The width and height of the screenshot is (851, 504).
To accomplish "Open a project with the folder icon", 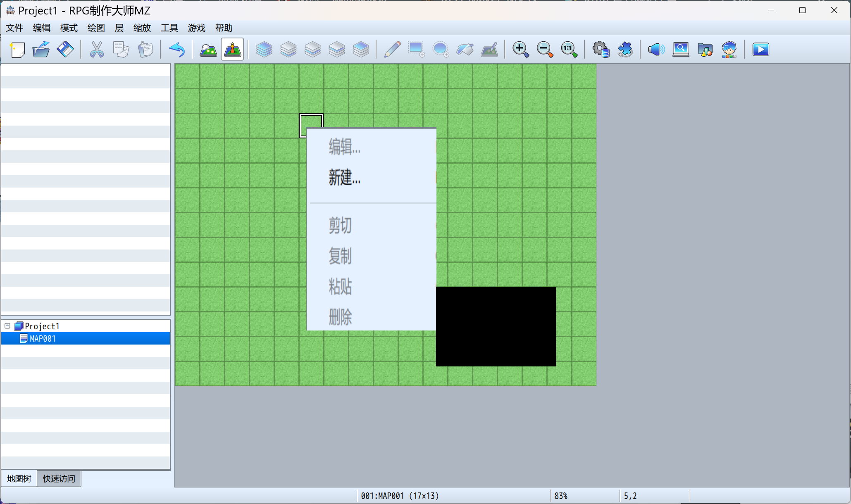I will coord(41,50).
